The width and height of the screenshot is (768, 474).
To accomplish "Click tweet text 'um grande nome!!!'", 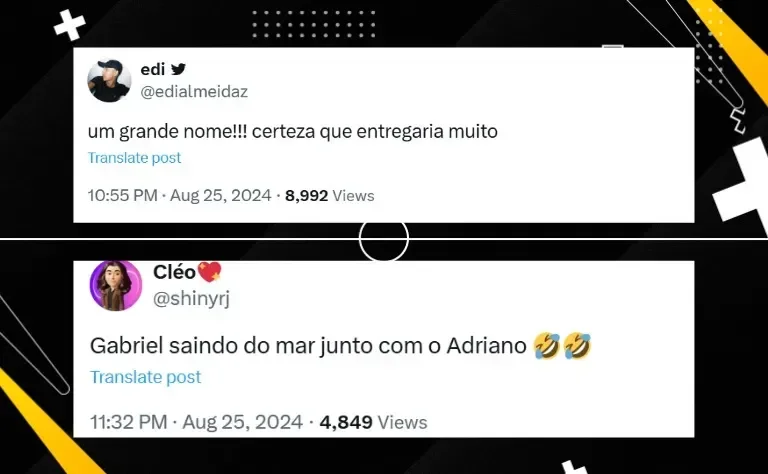I will pos(168,131).
